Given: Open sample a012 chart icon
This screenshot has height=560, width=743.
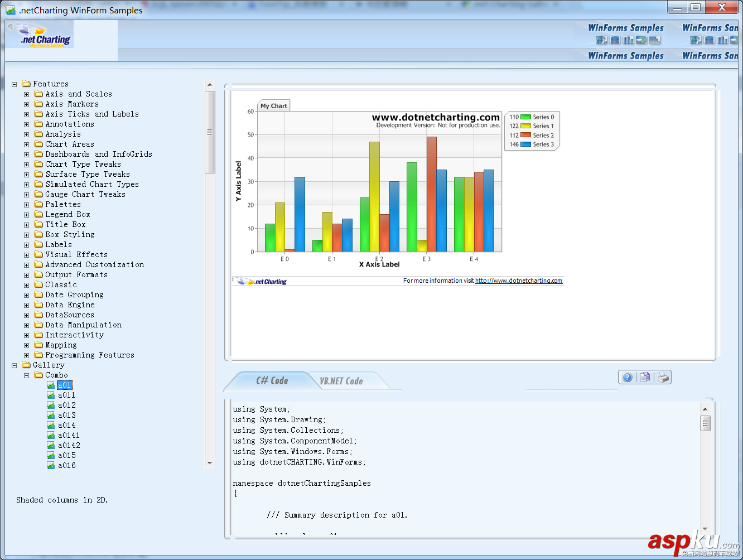Looking at the screenshot, I should (x=51, y=405).
